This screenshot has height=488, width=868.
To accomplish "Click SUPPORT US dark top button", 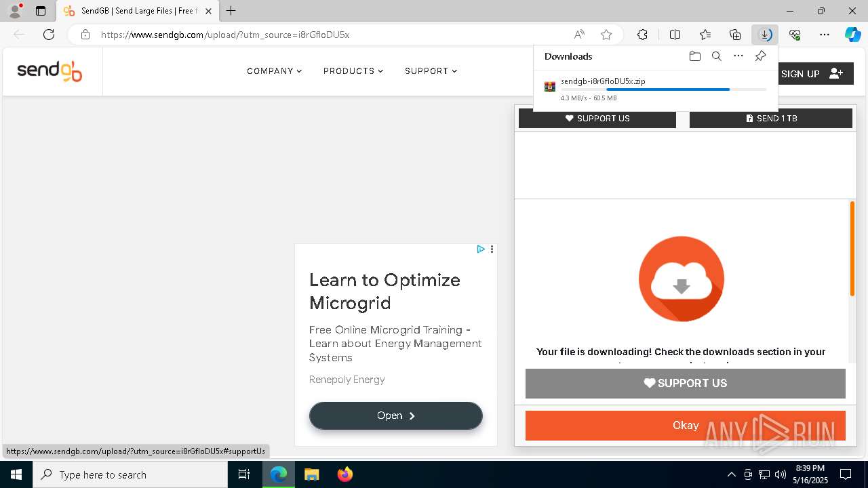I will tap(597, 119).
